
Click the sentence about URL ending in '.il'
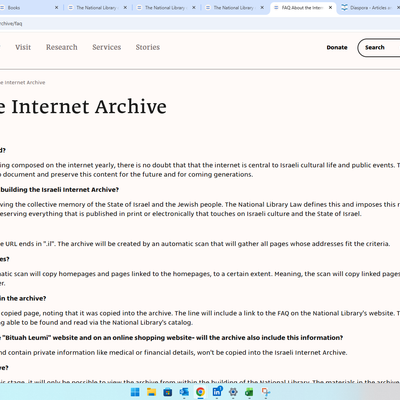point(195,244)
